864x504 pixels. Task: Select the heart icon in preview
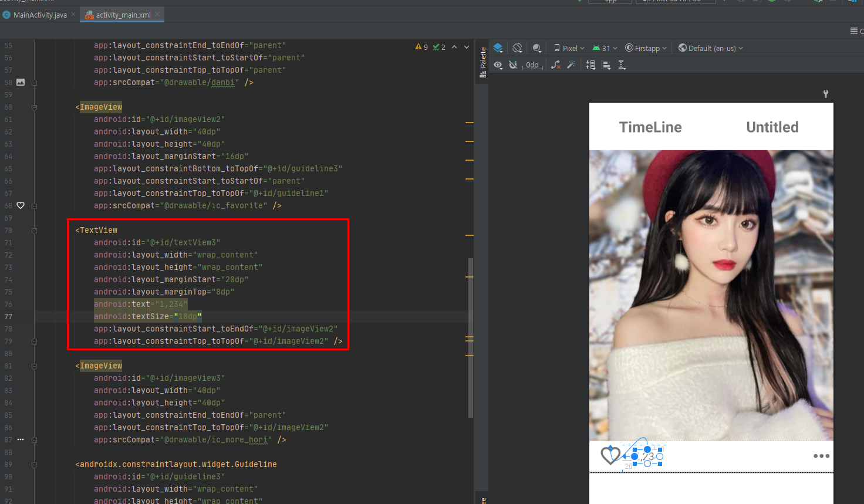[610, 455]
